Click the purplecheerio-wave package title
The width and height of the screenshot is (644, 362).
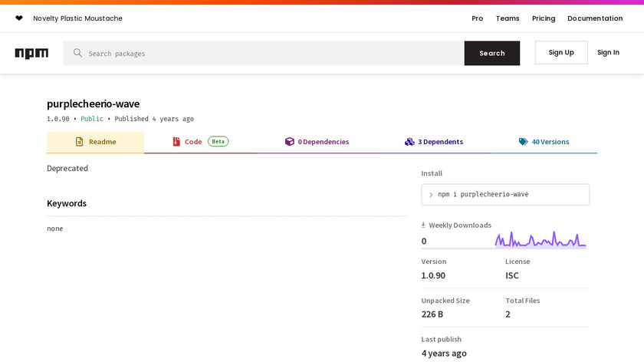94,104
